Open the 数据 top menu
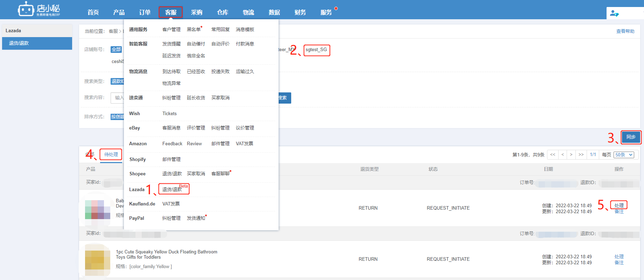Viewport: 644px width, 280px height. 274,12
